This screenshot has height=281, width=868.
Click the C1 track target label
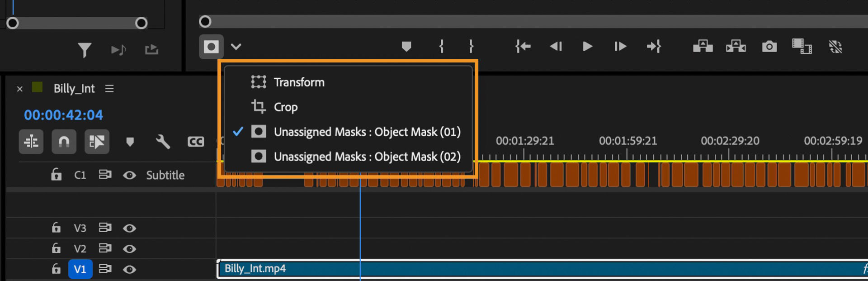point(80,175)
